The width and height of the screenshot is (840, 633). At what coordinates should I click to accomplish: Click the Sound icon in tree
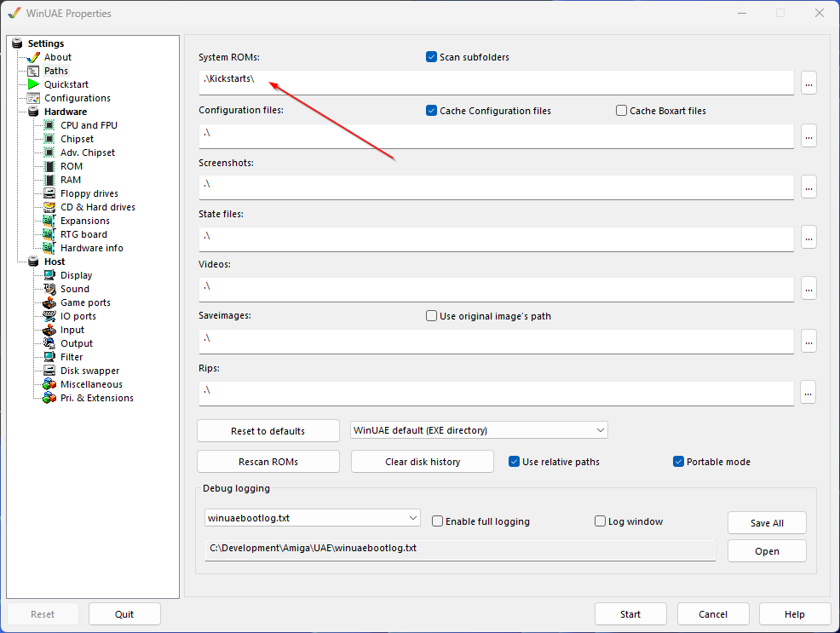coord(49,289)
